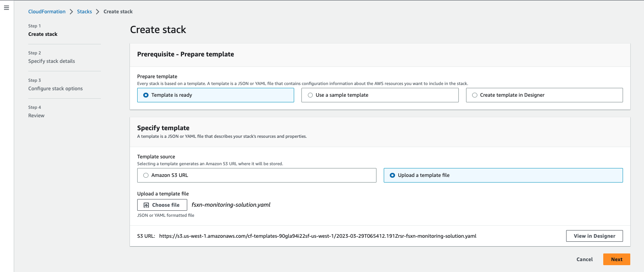Click the Choose file button
Image resolution: width=644 pixels, height=272 pixels.
pos(162,205)
